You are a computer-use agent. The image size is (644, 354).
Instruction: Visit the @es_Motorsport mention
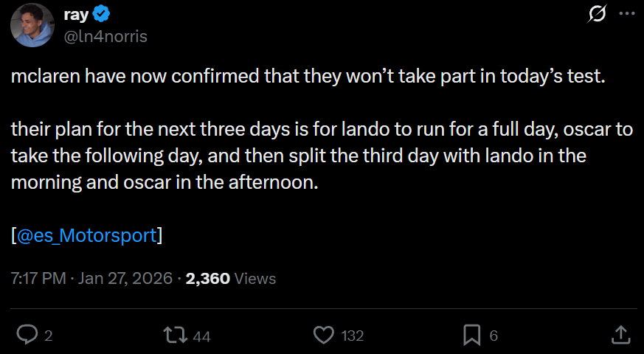(86, 235)
